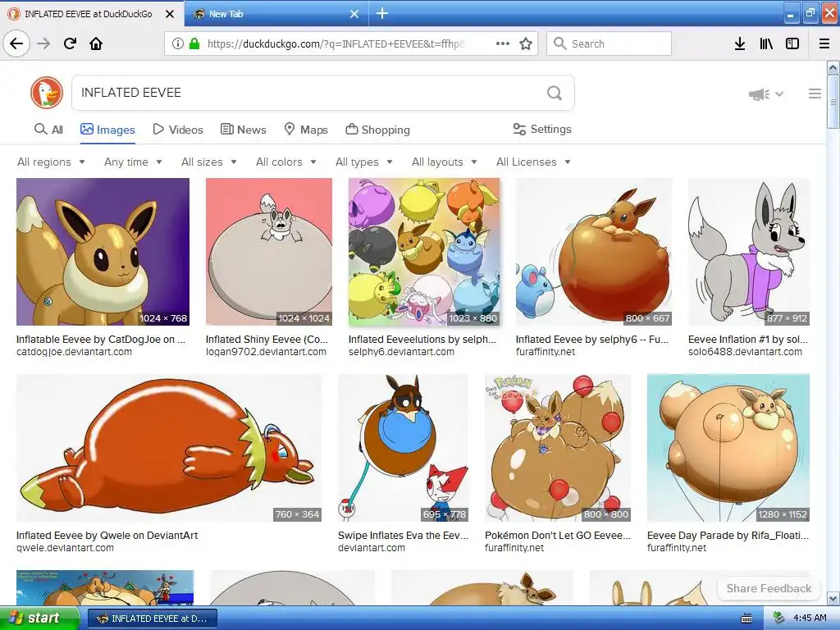840x630 pixels.
Task: Expand the megaphone dropdown chevron
Action: [x=779, y=94]
